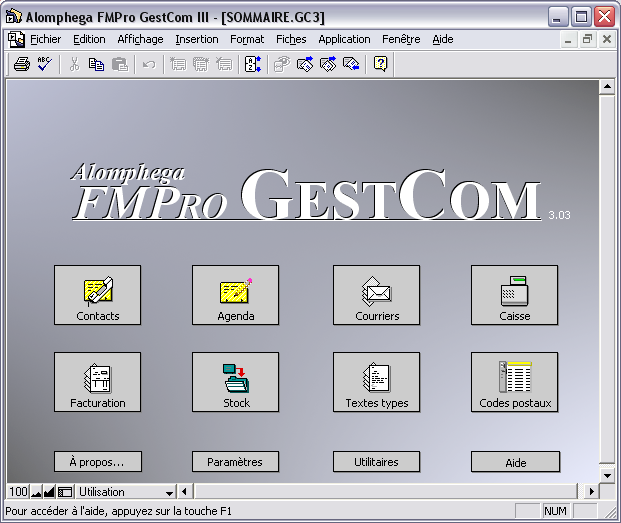
Task: Toggle the status area panel icon
Action: 65,492
